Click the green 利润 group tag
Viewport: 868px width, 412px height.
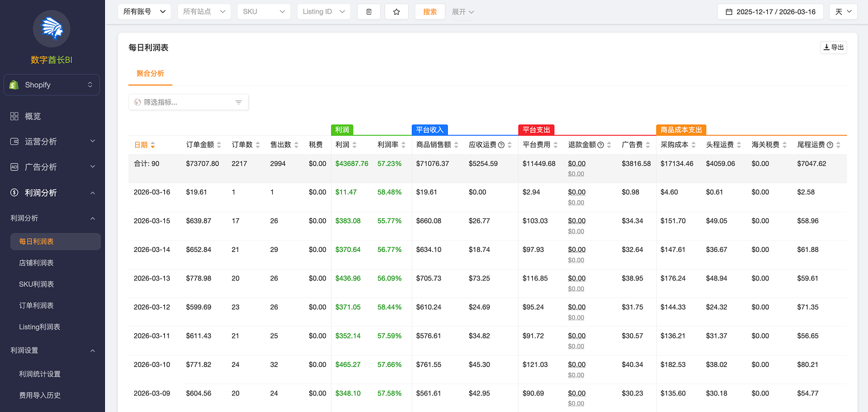(342, 130)
